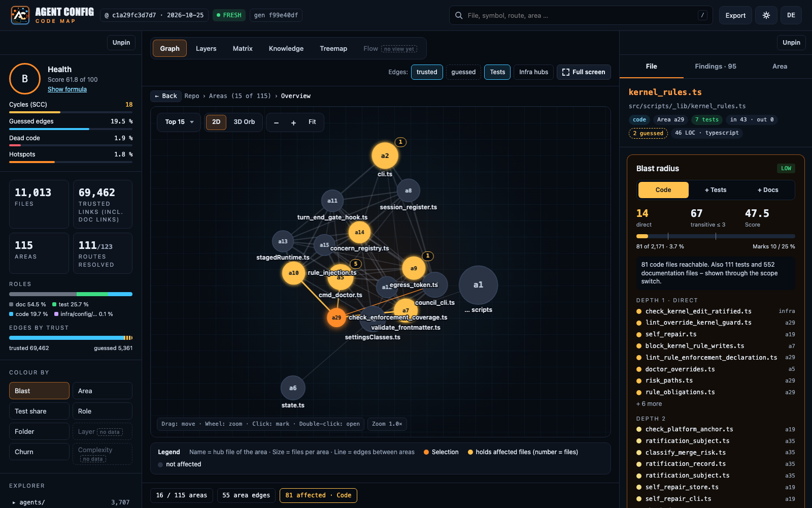Image resolution: width=812 pixels, height=508 pixels.
Task: Open the Findings · 95 tab
Action: pyautogui.click(x=716, y=67)
